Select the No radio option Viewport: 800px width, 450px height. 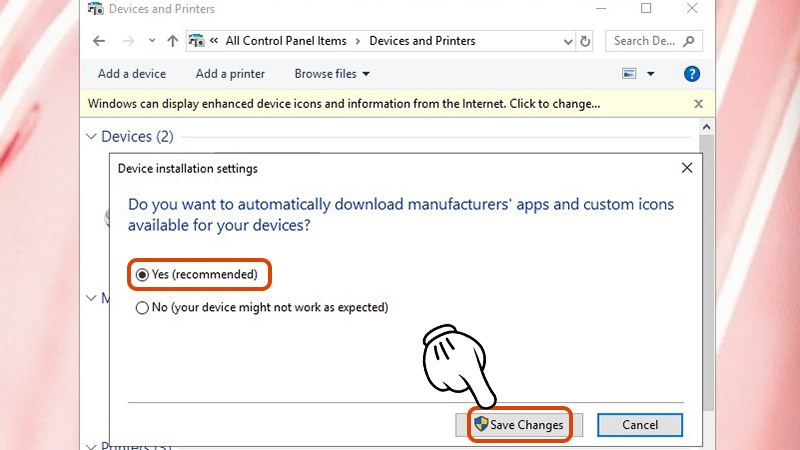142,308
